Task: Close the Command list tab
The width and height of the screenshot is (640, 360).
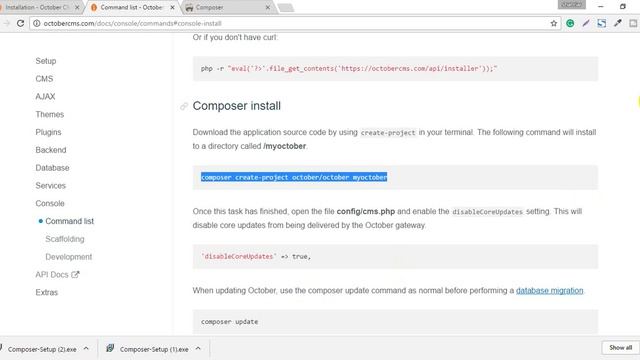Action: [x=172, y=7]
